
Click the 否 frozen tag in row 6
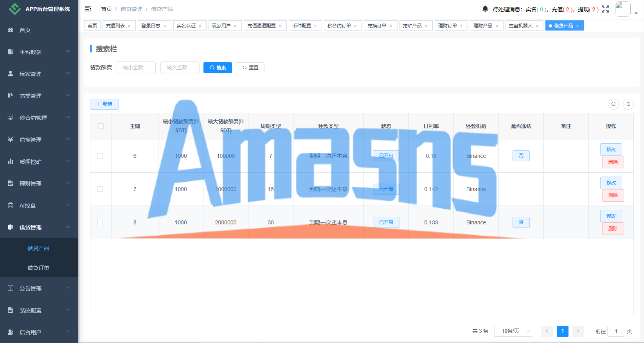521,156
